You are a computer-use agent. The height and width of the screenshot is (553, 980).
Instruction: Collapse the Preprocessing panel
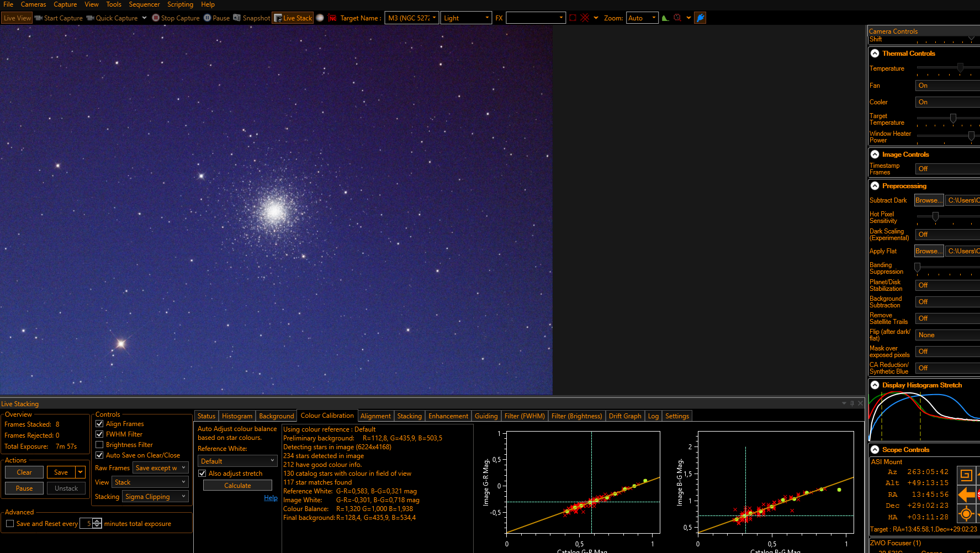[x=875, y=186]
